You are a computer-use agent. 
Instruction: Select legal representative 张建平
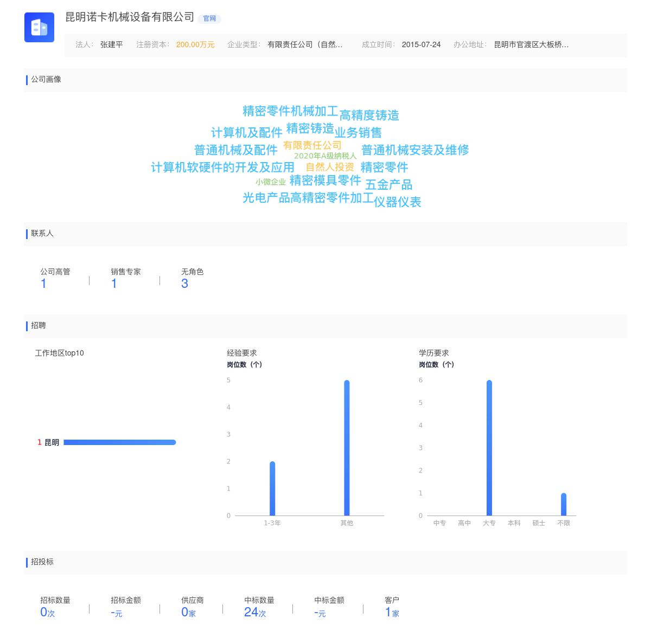tap(112, 44)
